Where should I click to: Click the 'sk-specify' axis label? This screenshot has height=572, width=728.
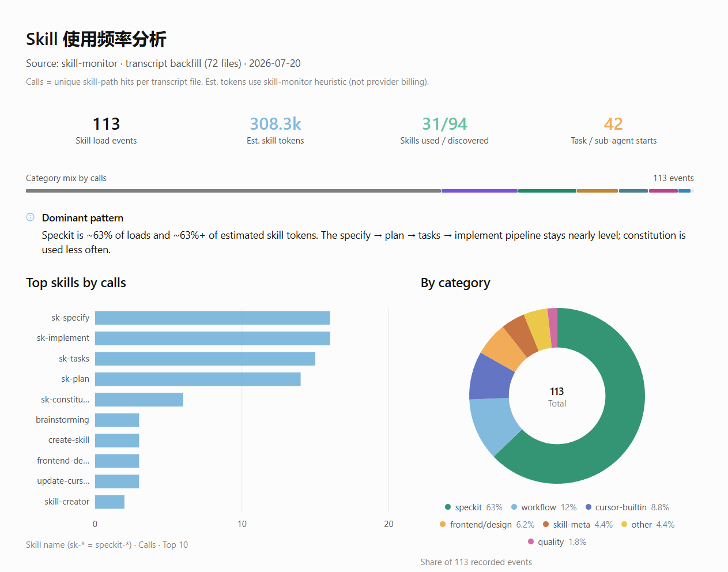[x=70, y=318]
